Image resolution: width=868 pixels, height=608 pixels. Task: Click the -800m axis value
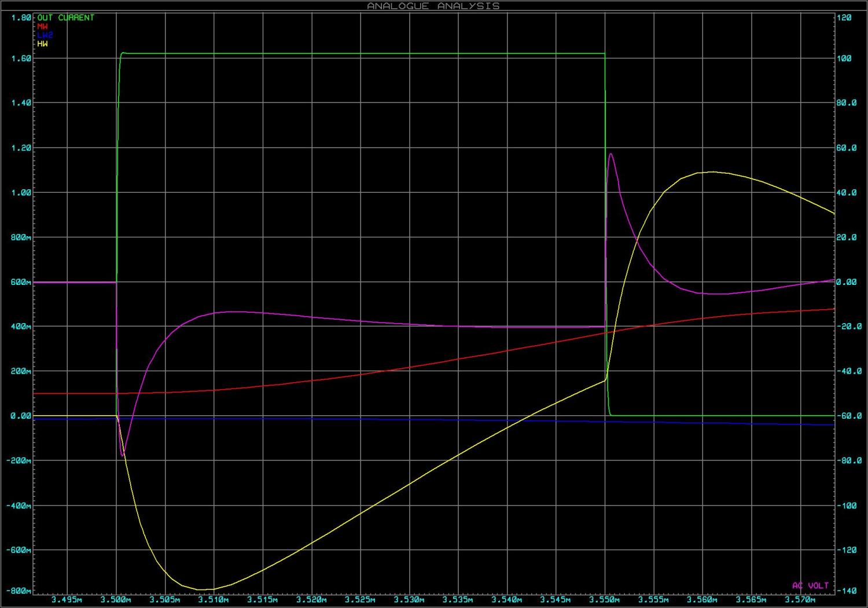tap(19, 591)
